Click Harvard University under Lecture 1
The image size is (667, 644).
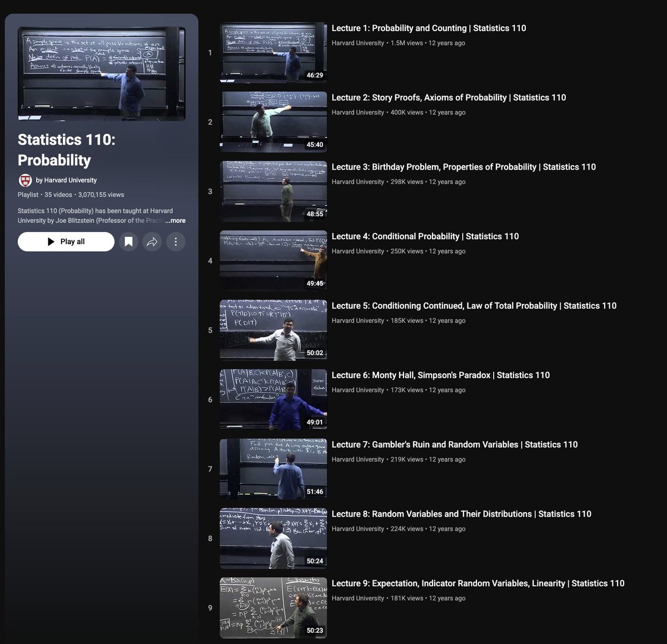[x=358, y=43]
